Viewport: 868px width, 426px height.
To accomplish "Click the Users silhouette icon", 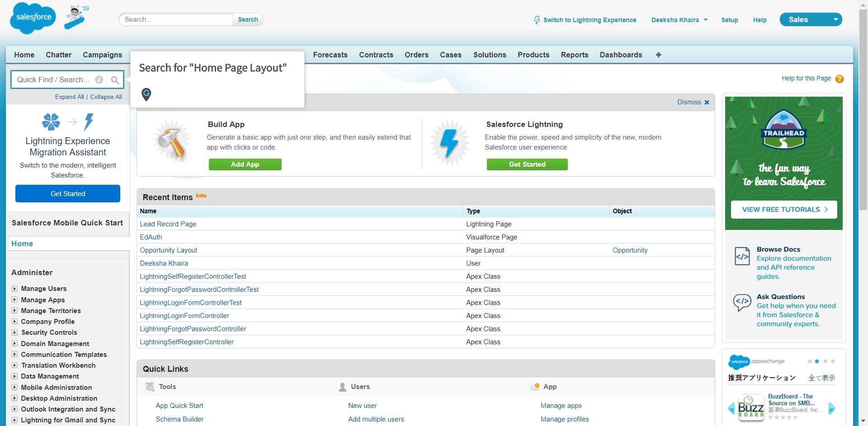I will tap(343, 387).
